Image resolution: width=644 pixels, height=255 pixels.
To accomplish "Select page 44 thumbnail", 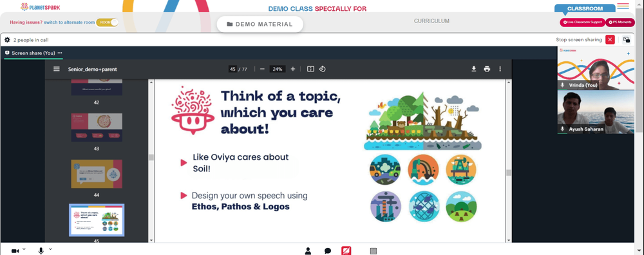I will coord(97,174).
